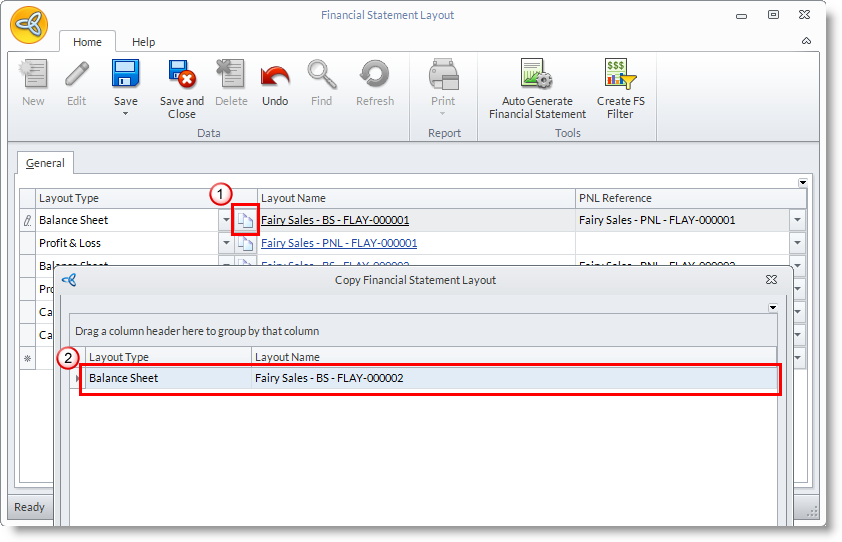This screenshot has width=842, height=542.
Task: Open main grid options dropdown arrow
Action: (803, 183)
